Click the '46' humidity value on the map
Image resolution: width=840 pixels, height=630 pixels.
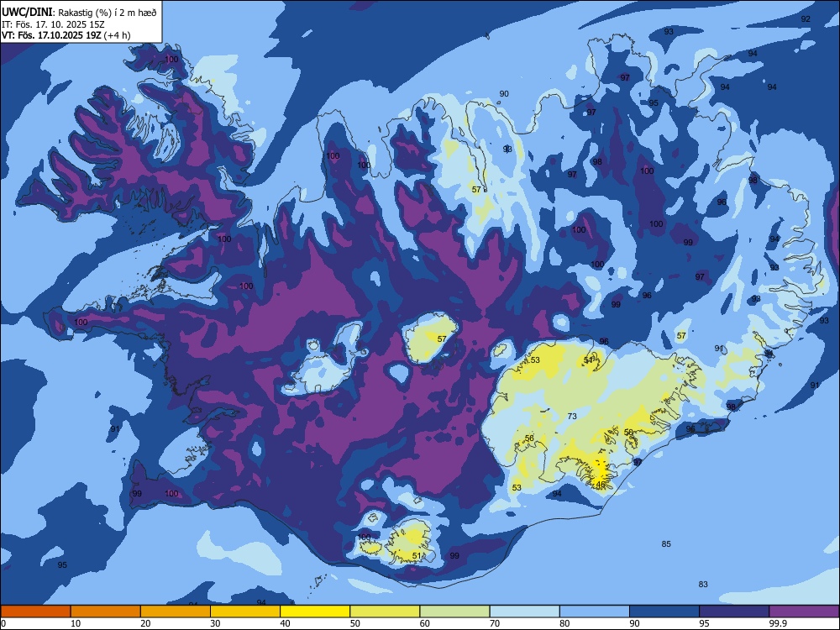coord(601,485)
